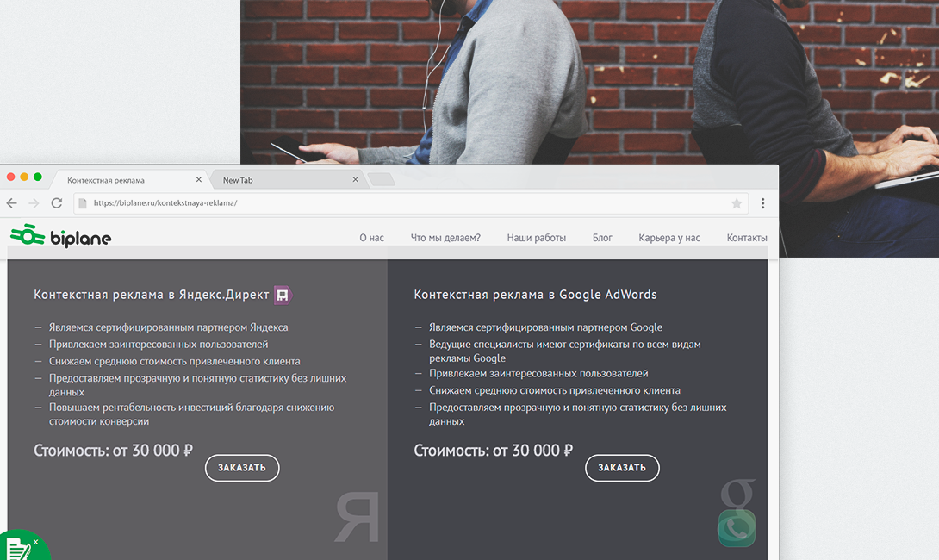This screenshot has width=939, height=560.
Task: Click heading Контекстная реклама в Яндекс.Директ
Action: click(x=152, y=295)
